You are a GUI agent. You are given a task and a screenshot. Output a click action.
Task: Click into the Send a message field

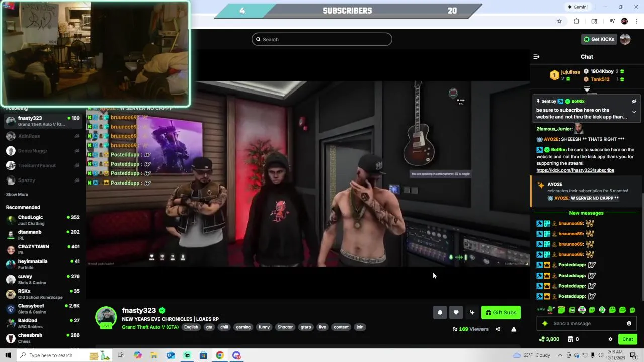pyautogui.click(x=587, y=323)
